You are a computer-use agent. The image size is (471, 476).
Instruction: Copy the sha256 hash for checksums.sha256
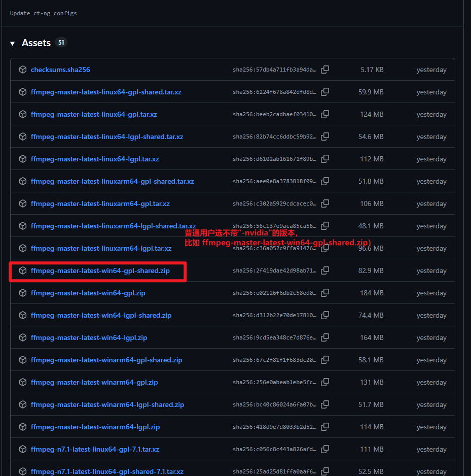pos(325,70)
